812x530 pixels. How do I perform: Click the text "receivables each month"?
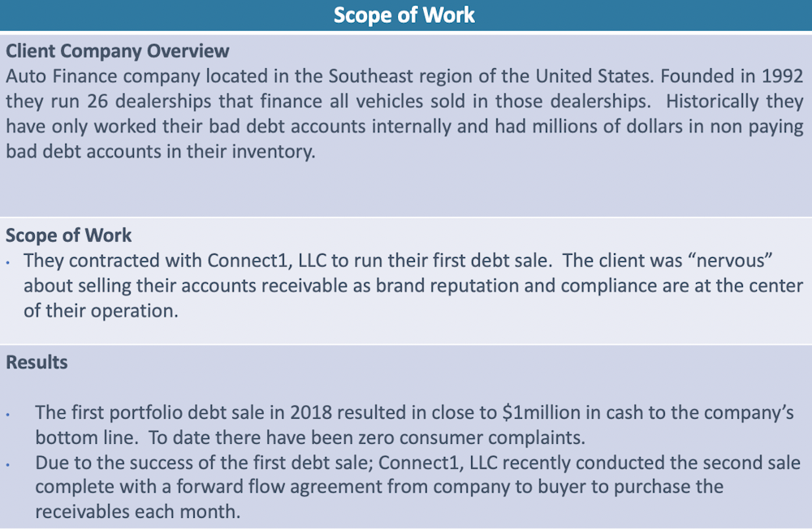tap(138, 511)
